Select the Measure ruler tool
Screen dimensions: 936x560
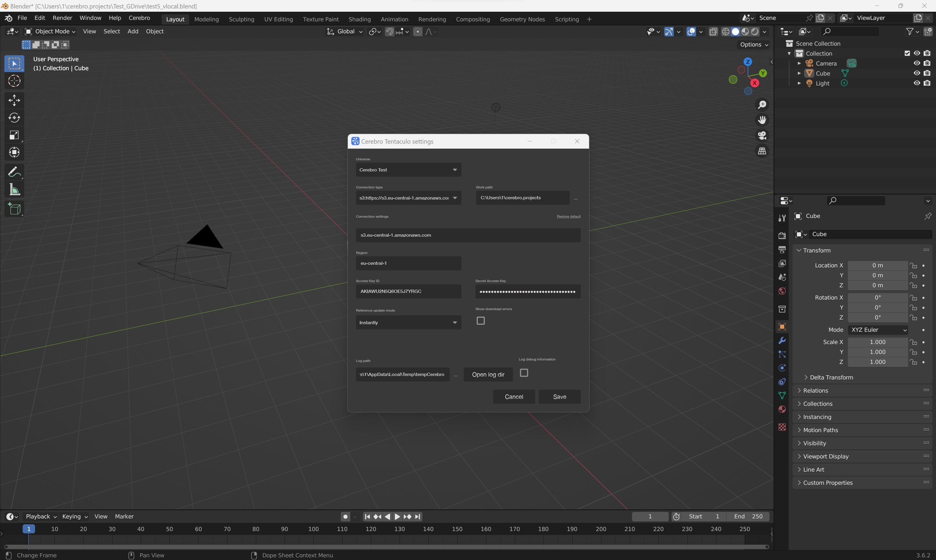point(14,189)
